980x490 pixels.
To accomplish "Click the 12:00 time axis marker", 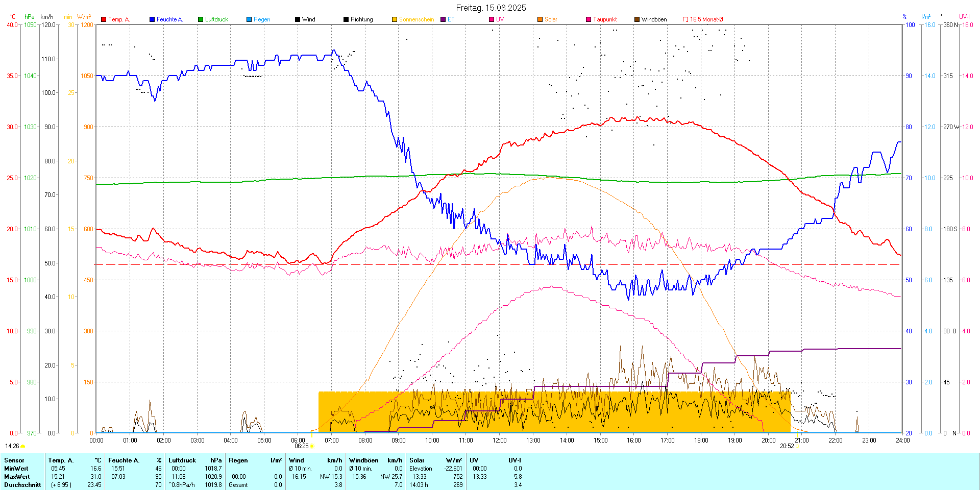I will click(499, 440).
